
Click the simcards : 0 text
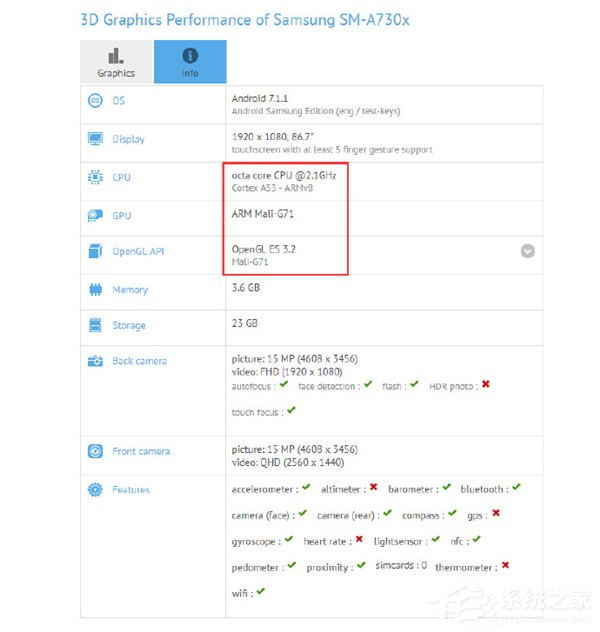point(401,565)
